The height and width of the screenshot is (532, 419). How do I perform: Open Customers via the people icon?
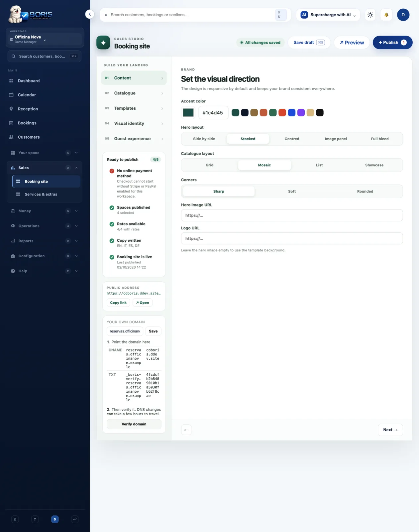click(x=11, y=137)
